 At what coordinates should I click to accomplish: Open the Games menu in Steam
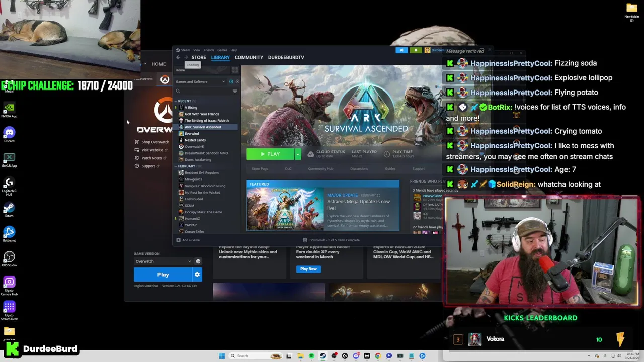[222, 50]
